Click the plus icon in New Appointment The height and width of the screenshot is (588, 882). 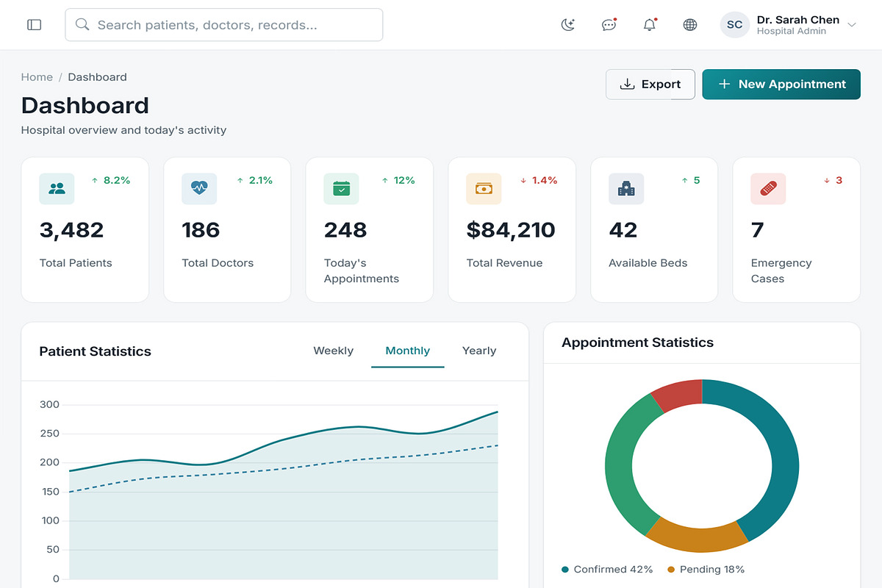724,85
